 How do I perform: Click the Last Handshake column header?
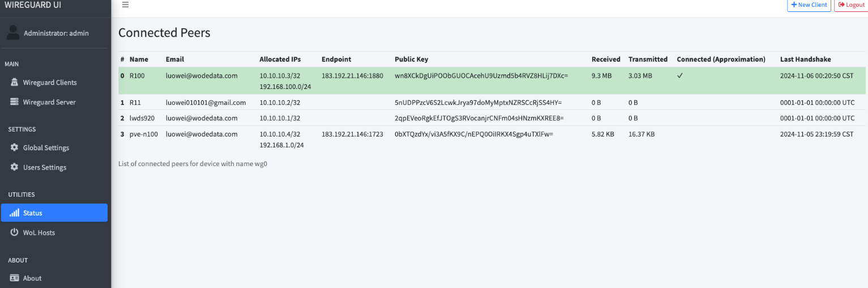point(805,59)
